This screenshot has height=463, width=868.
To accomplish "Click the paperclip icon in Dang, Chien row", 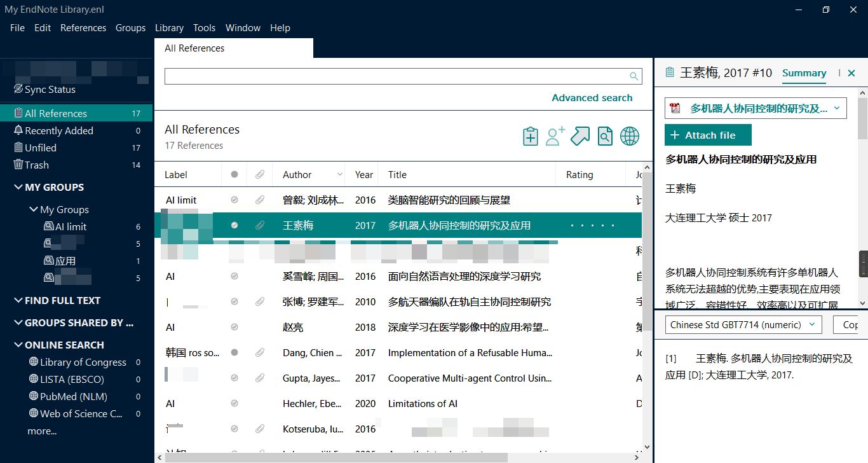I will (x=260, y=352).
